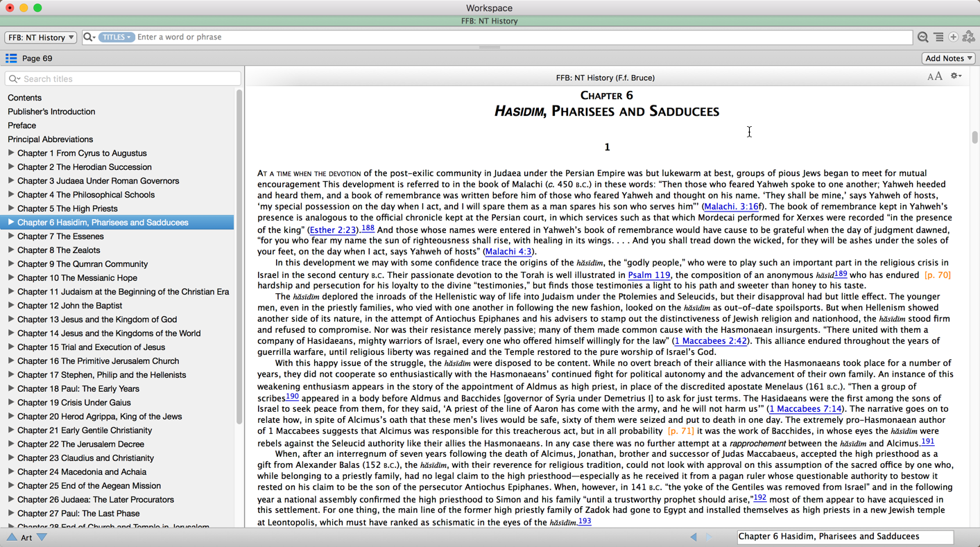The image size is (980, 547).
Task: Click the reading pane vertical scrollbar thumb
Action: (974, 137)
